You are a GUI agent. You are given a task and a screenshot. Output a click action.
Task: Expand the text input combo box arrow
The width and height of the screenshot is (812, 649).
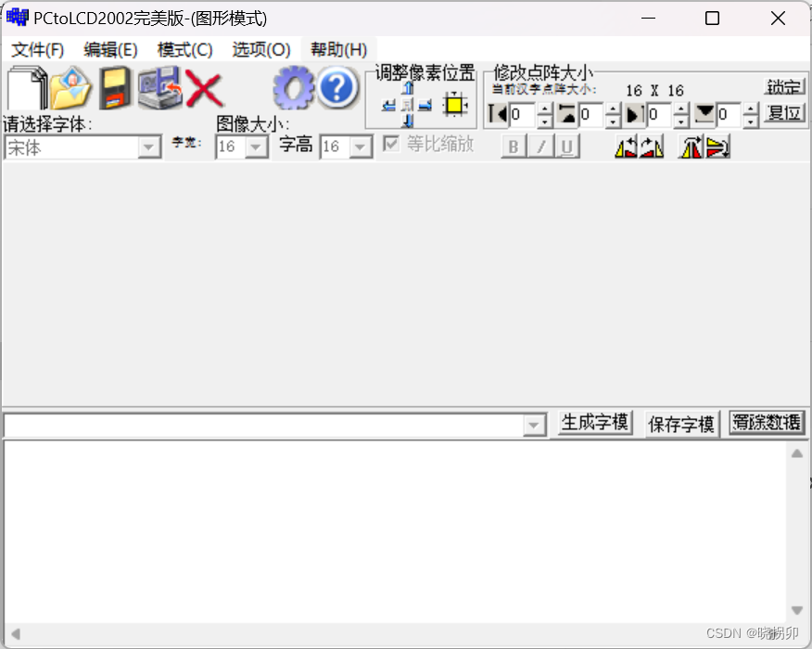coord(533,426)
